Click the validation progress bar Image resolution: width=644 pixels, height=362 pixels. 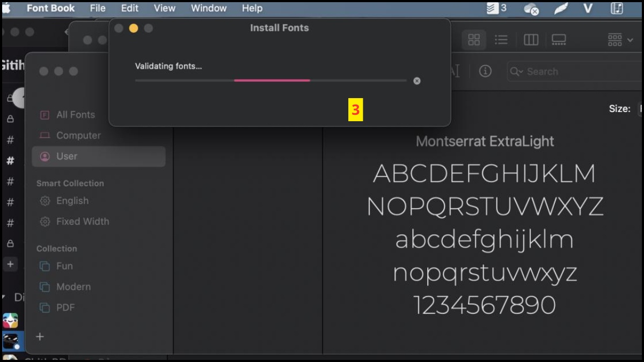[x=271, y=80]
